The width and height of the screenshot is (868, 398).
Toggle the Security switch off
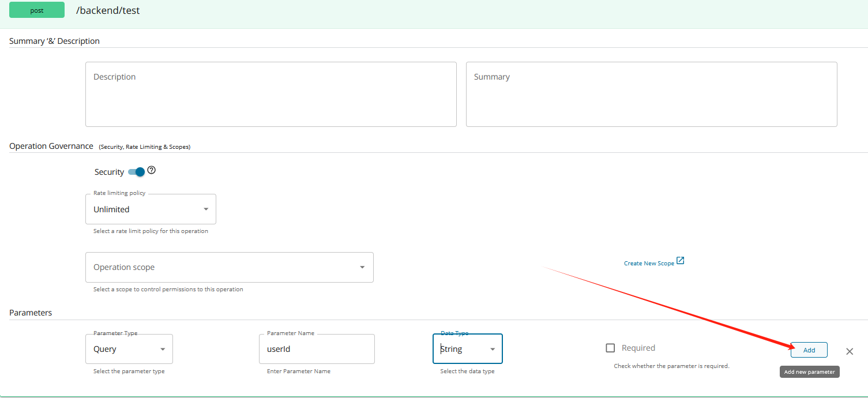tap(136, 172)
